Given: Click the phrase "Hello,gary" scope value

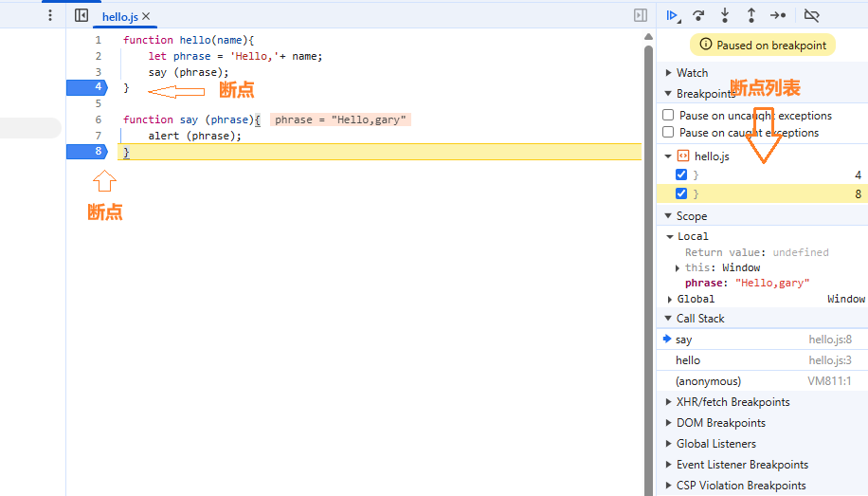Looking at the screenshot, I should [772, 283].
